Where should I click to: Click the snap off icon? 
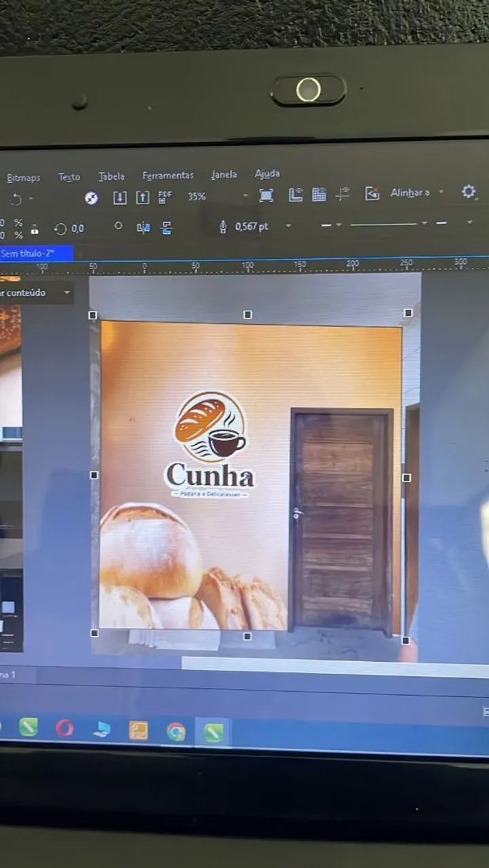(372, 193)
